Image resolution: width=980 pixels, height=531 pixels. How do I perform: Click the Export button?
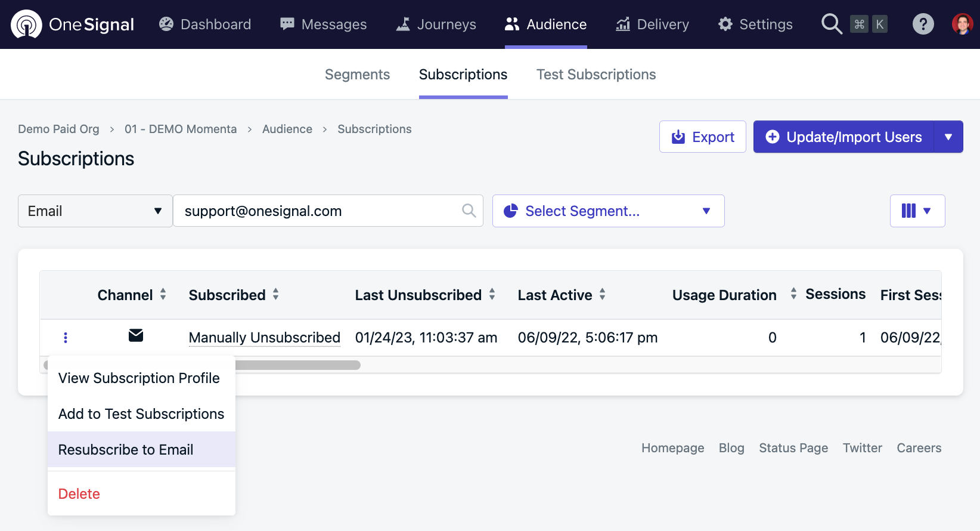point(703,137)
